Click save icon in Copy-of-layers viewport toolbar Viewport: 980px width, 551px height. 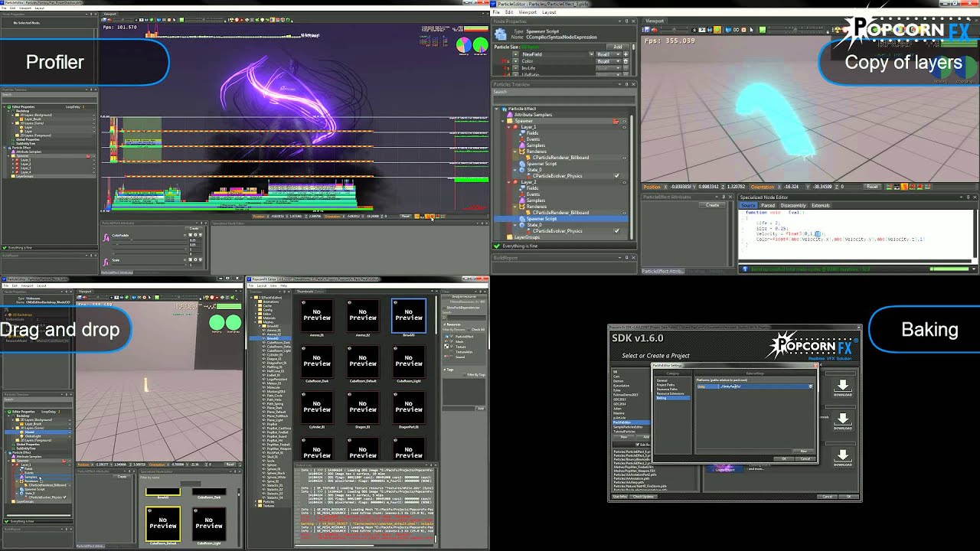[x=646, y=30]
